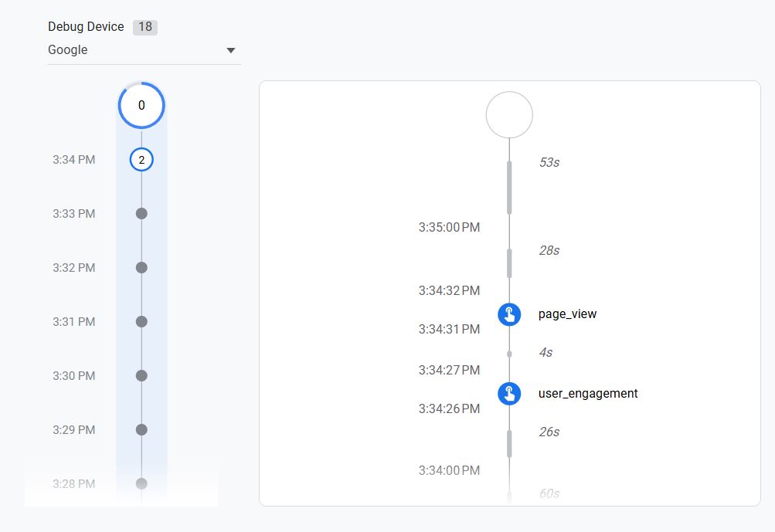Click the 3:32 PM timeline dot
This screenshot has width=775, height=532.
pos(141,268)
